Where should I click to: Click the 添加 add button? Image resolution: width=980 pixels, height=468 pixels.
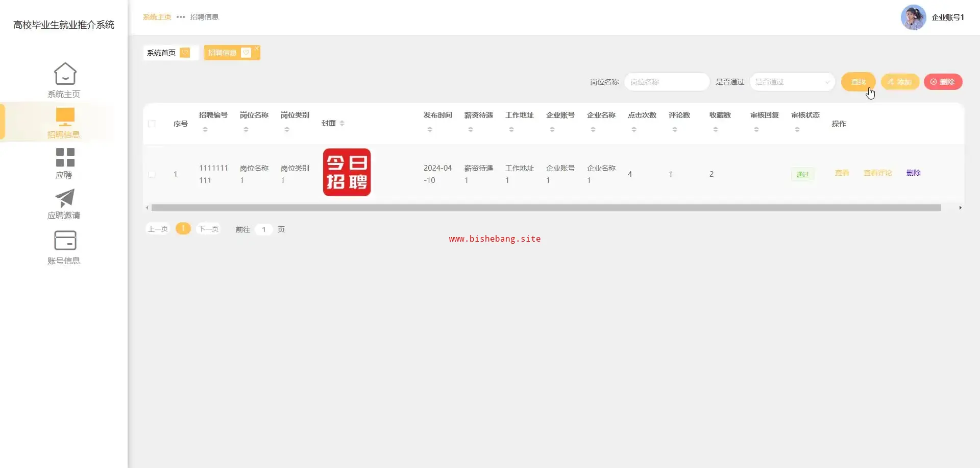coord(900,82)
